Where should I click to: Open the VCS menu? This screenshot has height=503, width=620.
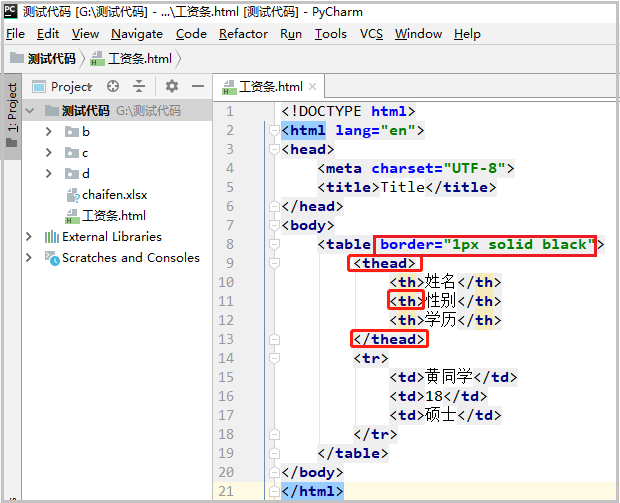(371, 34)
